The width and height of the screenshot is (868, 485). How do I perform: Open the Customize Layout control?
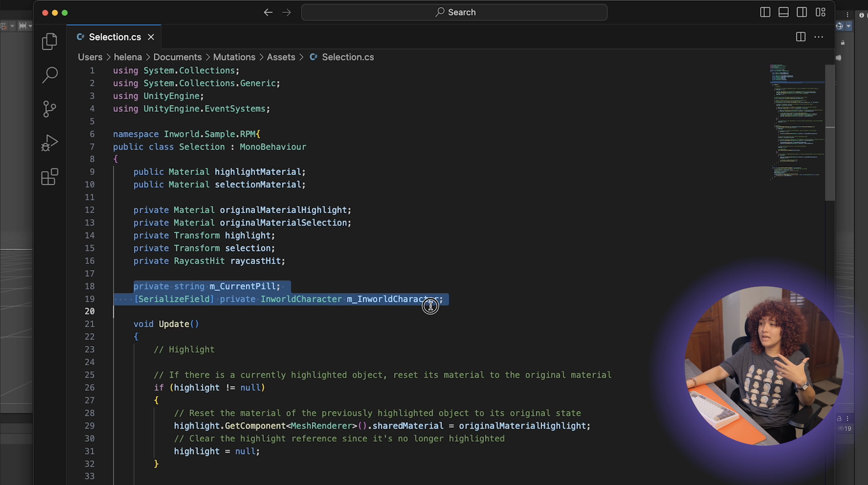(820, 12)
